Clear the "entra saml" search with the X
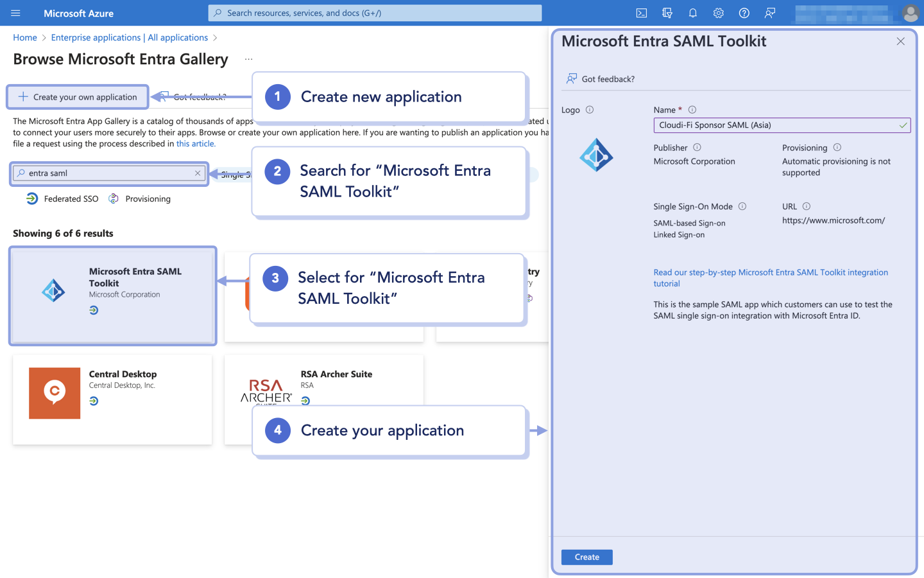Viewport: 924px width, 578px height. click(x=198, y=173)
